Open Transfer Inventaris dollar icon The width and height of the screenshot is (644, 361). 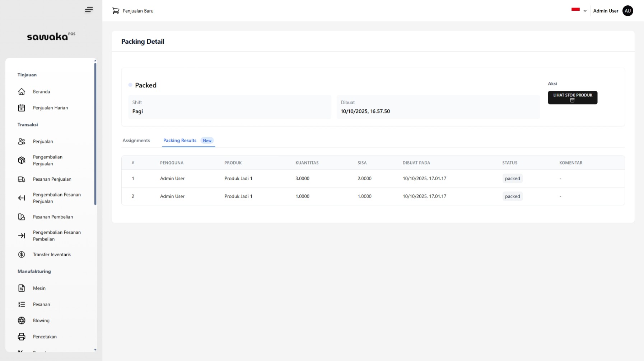click(22, 255)
